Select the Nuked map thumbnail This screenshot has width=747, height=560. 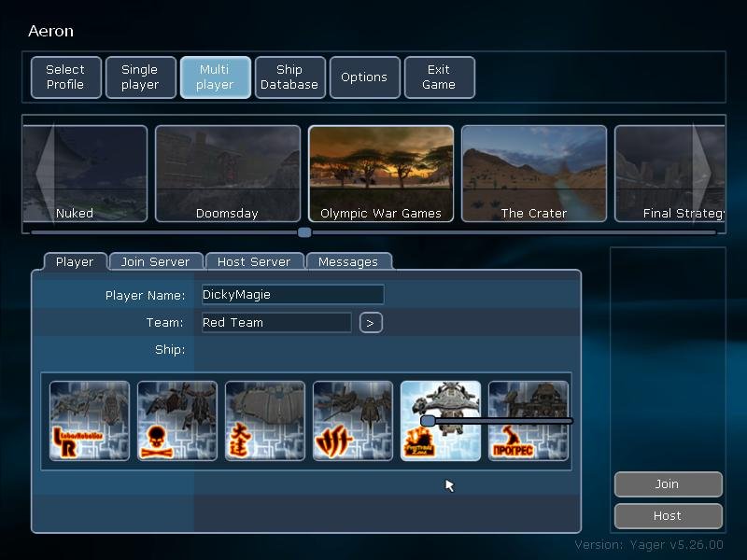[86, 174]
